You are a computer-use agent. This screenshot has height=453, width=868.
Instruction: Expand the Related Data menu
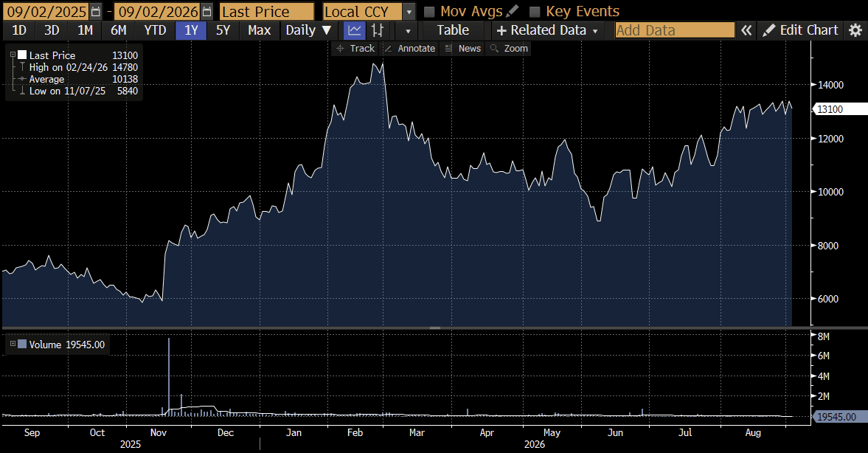(547, 30)
